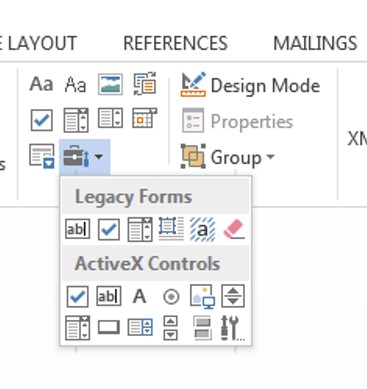Click Reset Form Fields eraser icon
The image size is (367, 389).
point(234,229)
